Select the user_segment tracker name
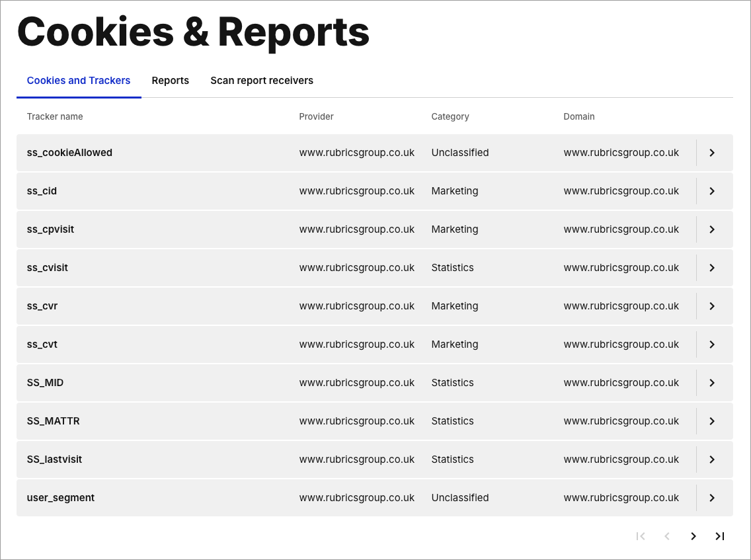 click(x=61, y=498)
